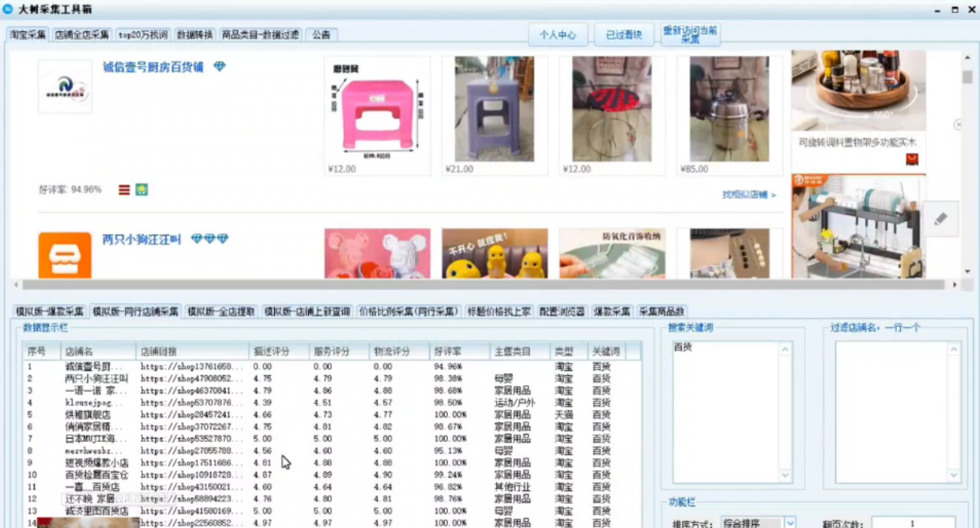This screenshot has width=980, height=528.
Task: Select the green icon beside the orange list icon
Action: click(x=141, y=190)
